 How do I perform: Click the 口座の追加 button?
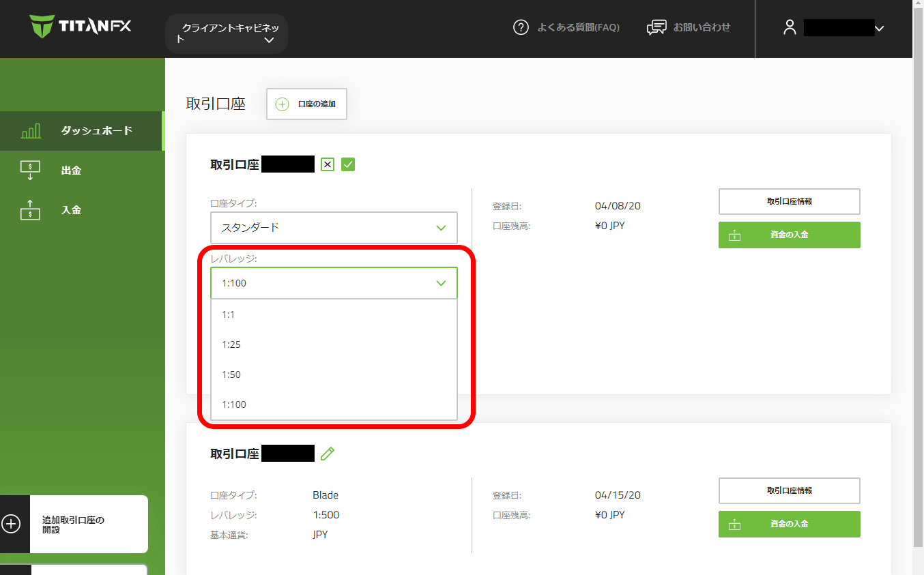pos(306,104)
